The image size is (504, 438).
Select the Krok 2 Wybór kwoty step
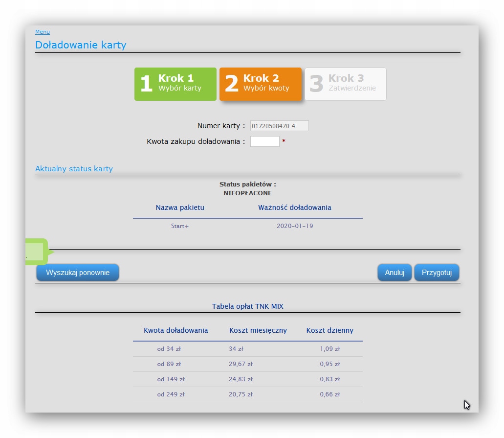(261, 84)
